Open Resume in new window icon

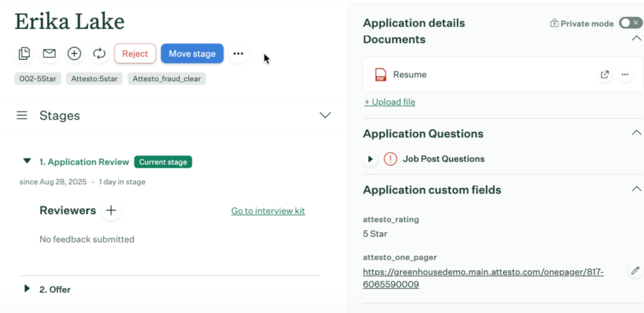coord(605,75)
